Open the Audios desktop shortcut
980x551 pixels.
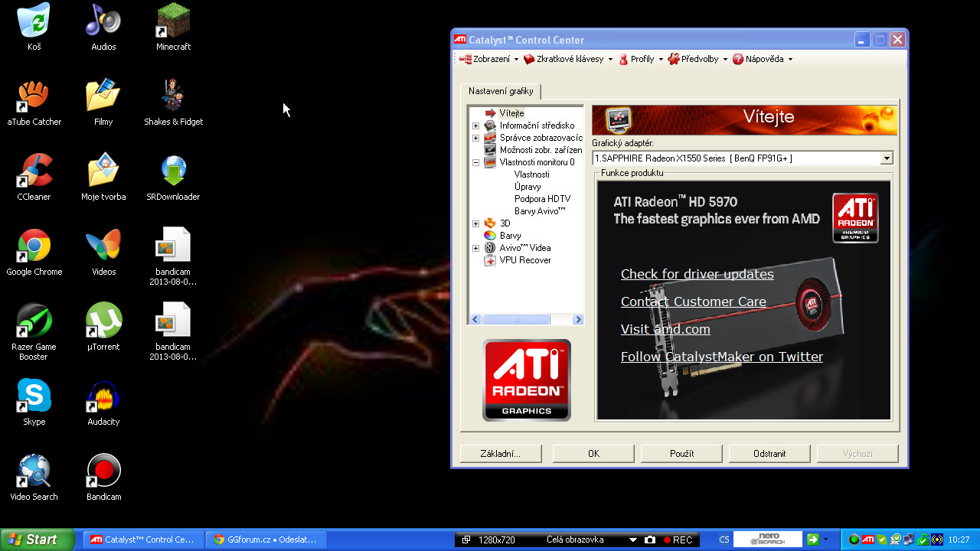click(x=103, y=27)
